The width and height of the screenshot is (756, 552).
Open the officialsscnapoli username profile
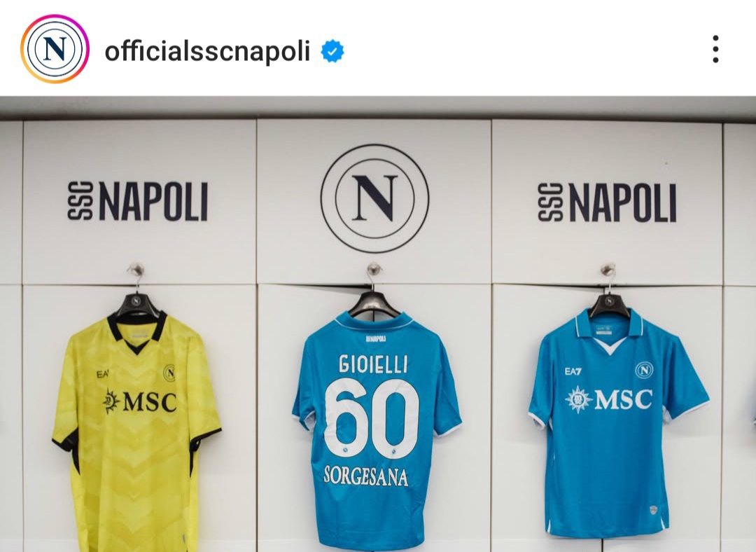[x=207, y=50]
